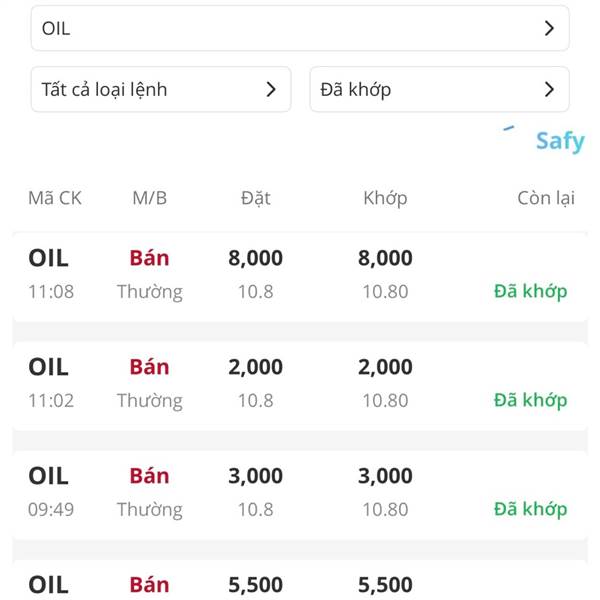Click Đã khớp status of 8,000 order
This screenshot has height=600, width=600.
pyautogui.click(x=530, y=291)
